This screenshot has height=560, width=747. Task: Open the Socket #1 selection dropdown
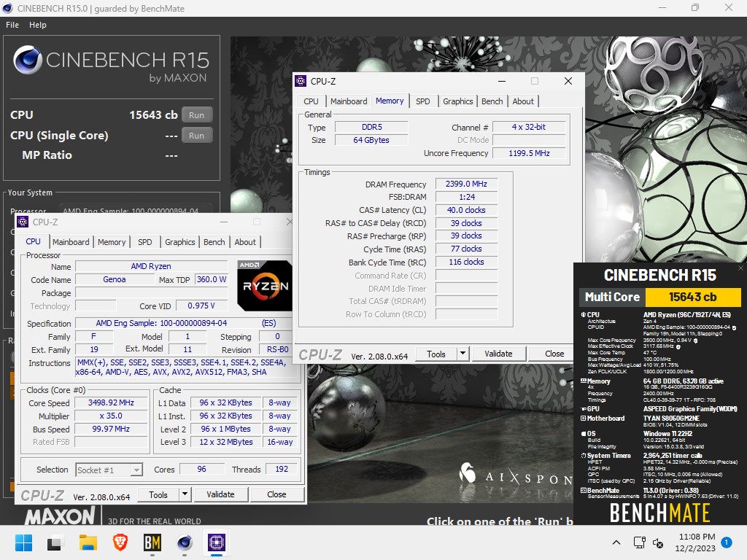(x=109, y=470)
